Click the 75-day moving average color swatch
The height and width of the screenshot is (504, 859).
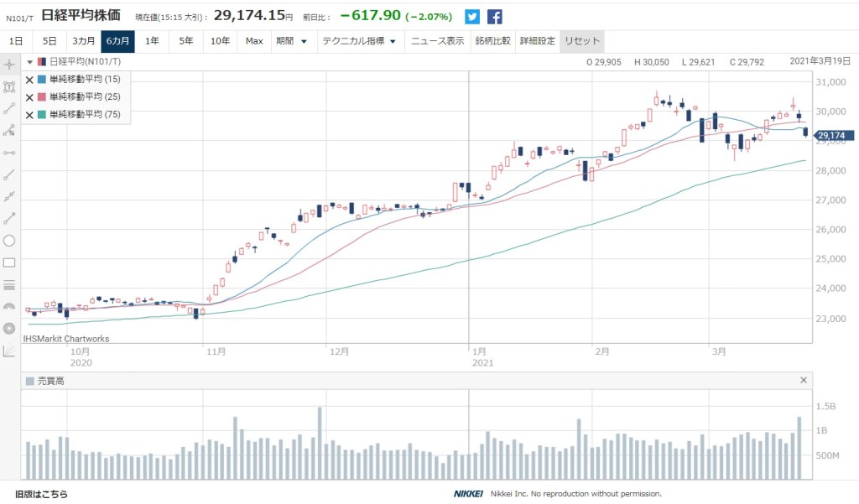(43, 115)
